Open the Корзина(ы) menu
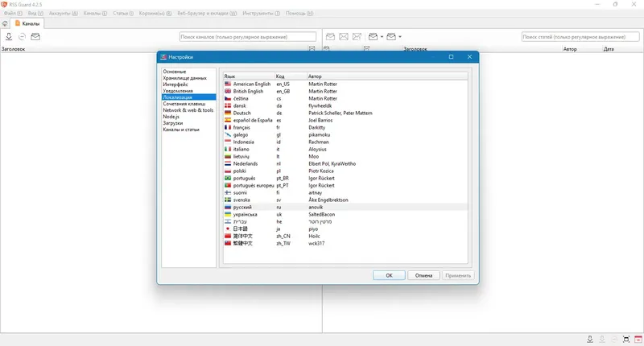The width and height of the screenshot is (644, 346). click(155, 13)
